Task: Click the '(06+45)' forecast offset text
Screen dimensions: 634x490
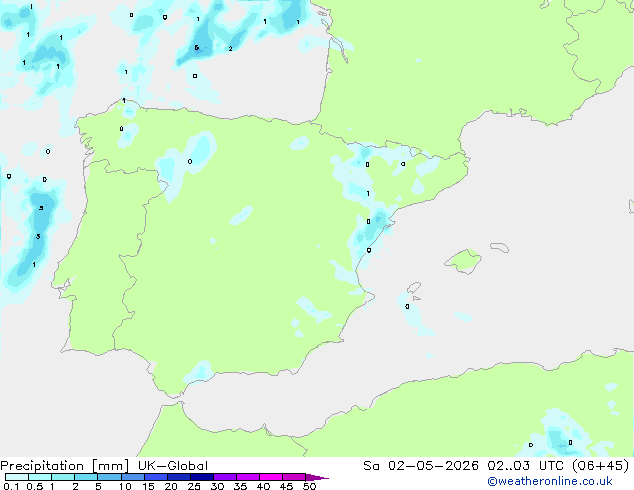Action: (601, 466)
